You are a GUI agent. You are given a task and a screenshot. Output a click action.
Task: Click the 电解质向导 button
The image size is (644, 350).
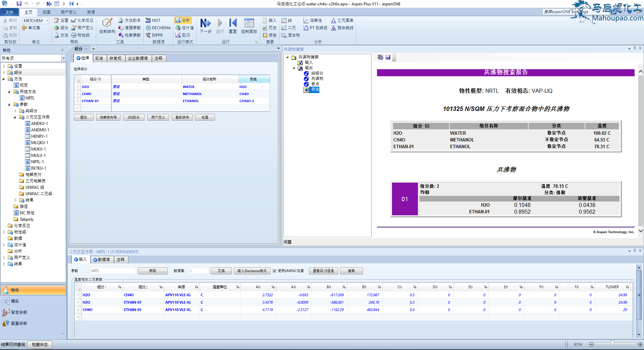[108, 118]
